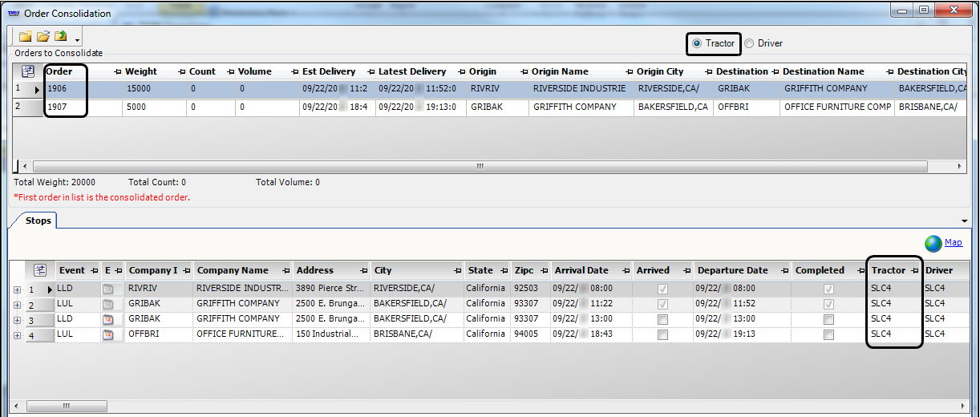980x417 pixels.
Task: Click calendar icon in stop row 3
Action: tap(107, 319)
